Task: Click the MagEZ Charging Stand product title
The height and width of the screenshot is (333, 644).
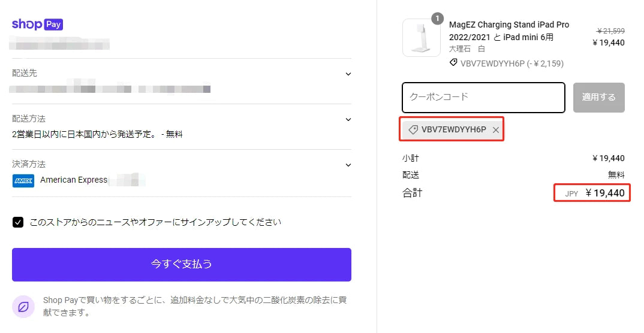Action: 509,31
